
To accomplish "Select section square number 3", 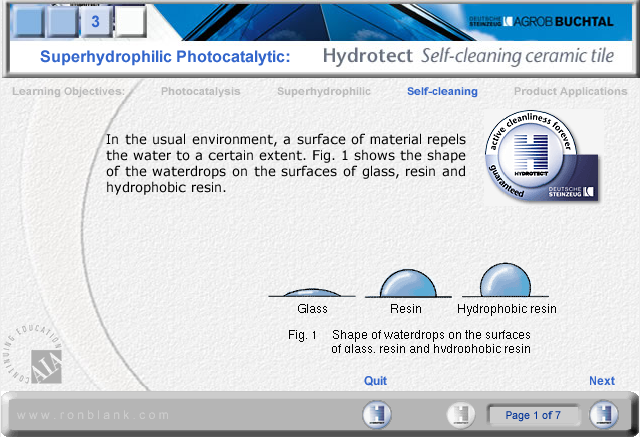I will pos(96,21).
